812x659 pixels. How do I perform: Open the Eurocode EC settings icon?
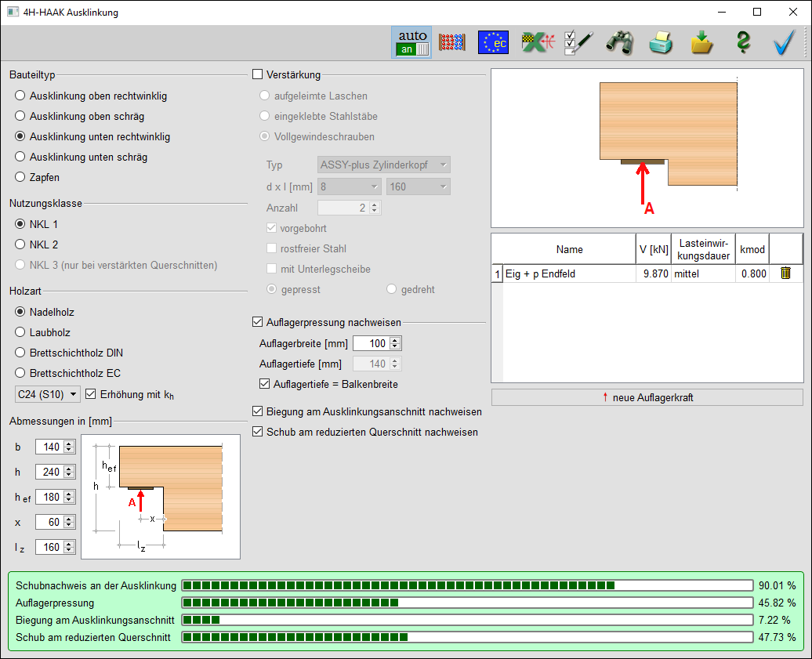[x=494, y=42]
